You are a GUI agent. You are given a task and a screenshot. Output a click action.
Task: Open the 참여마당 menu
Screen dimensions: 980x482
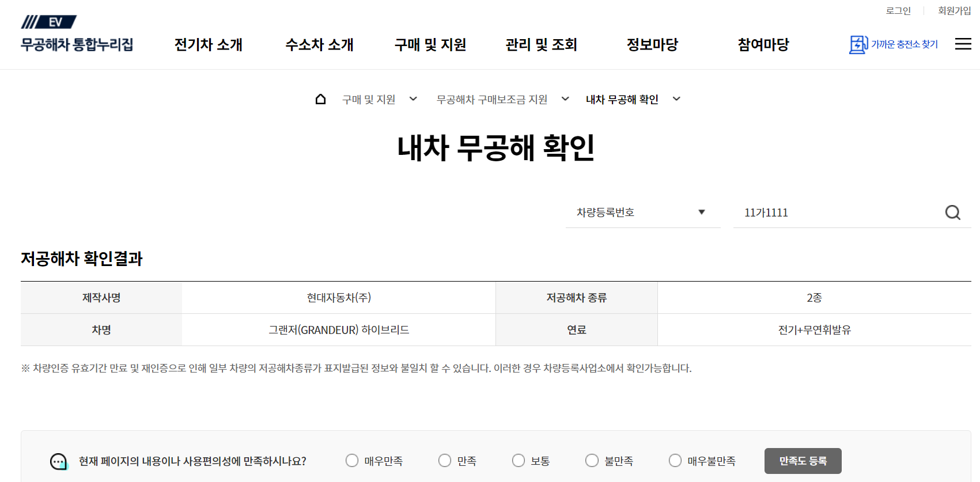pyautogui.click(x=763, y=44)
